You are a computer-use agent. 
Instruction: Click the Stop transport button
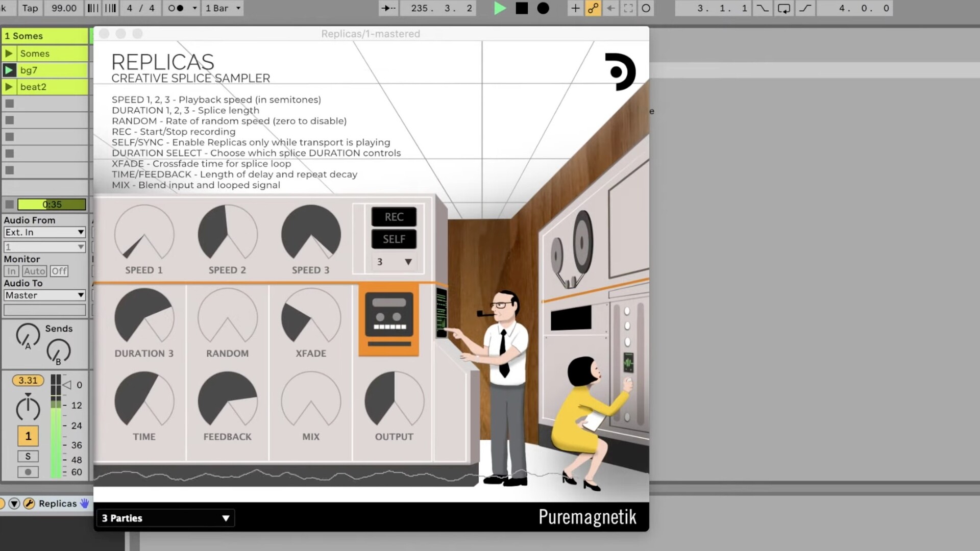(x=522, y=8)
